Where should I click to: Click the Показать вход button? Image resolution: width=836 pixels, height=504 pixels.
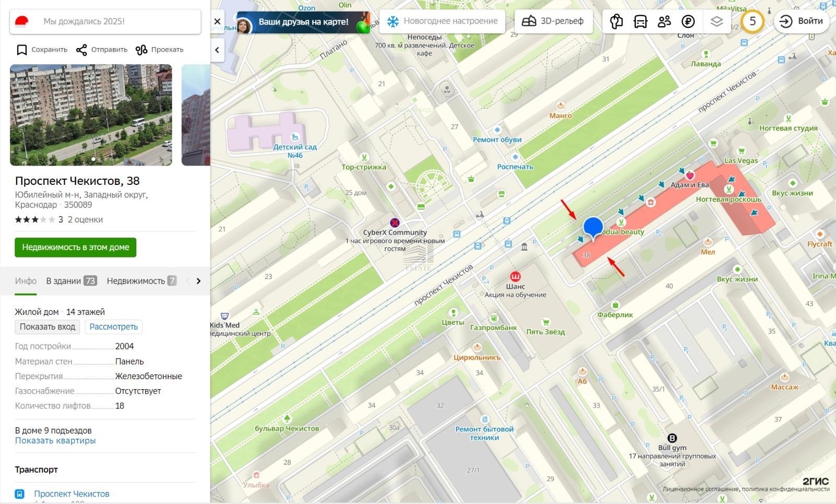48,327
